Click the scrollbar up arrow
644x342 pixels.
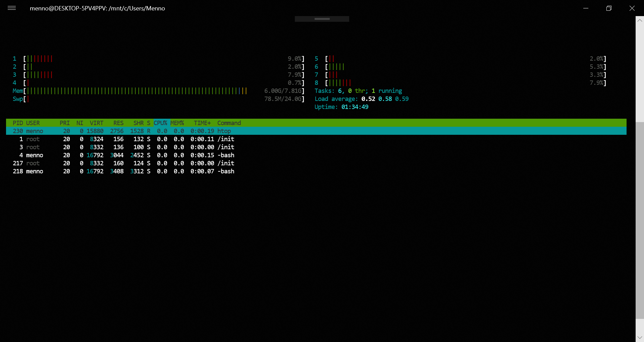click(x=640, y=20)
